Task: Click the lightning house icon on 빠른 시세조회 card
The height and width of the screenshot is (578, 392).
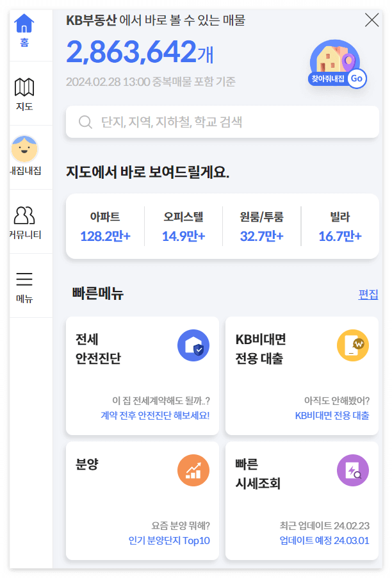Action: 353,470
